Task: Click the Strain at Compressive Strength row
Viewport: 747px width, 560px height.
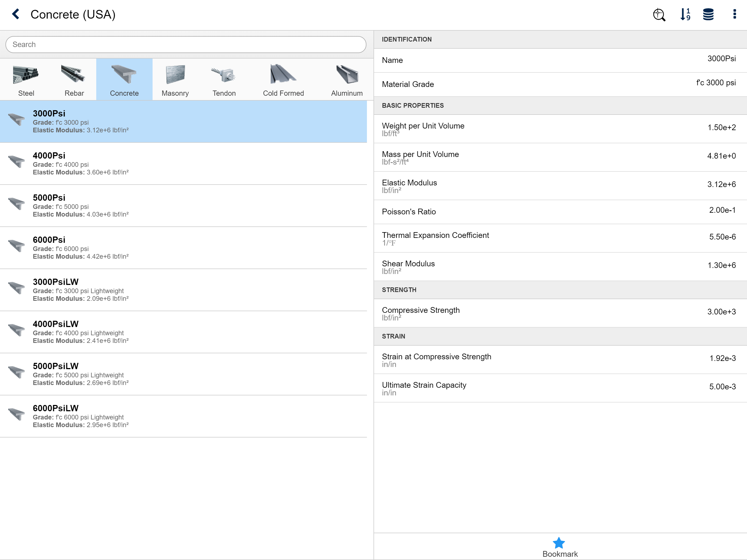Action: click(x=560, y=360)
